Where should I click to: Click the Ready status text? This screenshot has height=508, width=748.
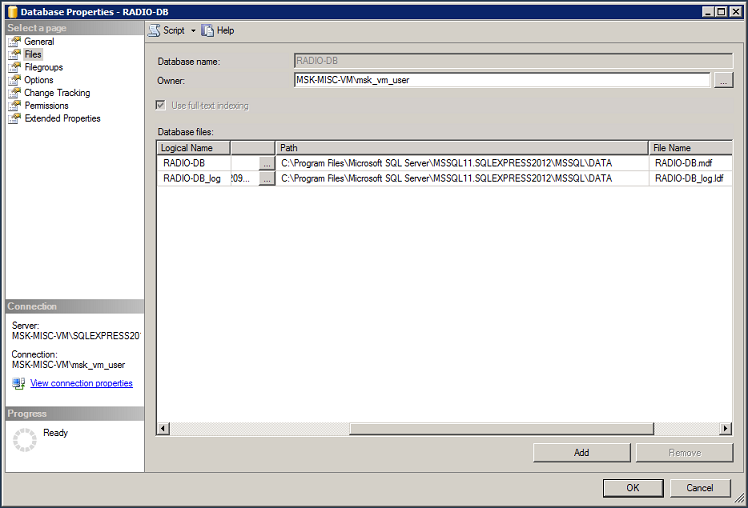coord(55,433)
